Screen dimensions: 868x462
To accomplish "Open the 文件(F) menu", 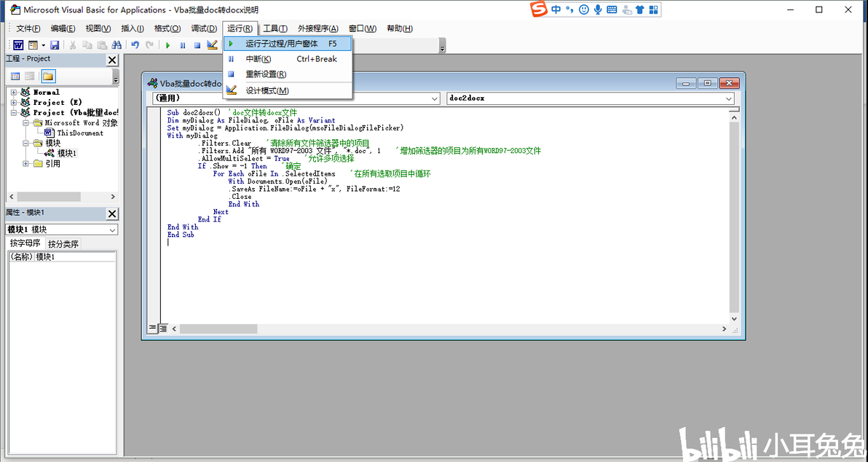I will pos(28,29).
